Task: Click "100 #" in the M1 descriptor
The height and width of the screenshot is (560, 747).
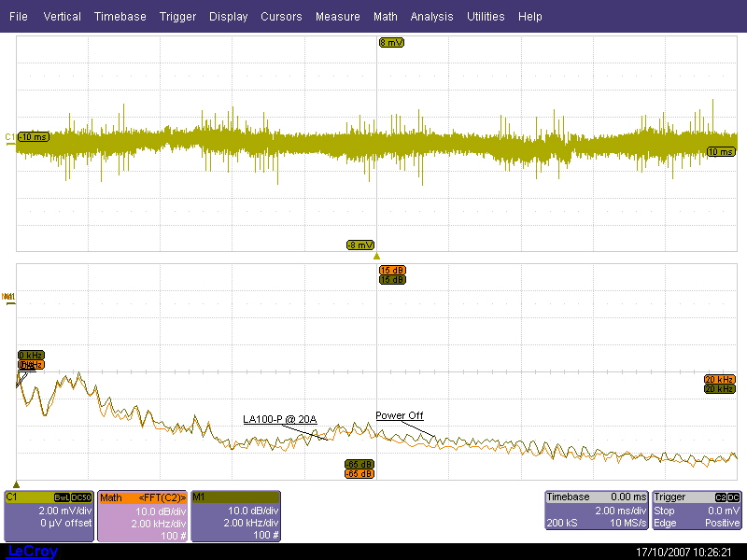Action: pyautogui.click(x=266, y=535)
